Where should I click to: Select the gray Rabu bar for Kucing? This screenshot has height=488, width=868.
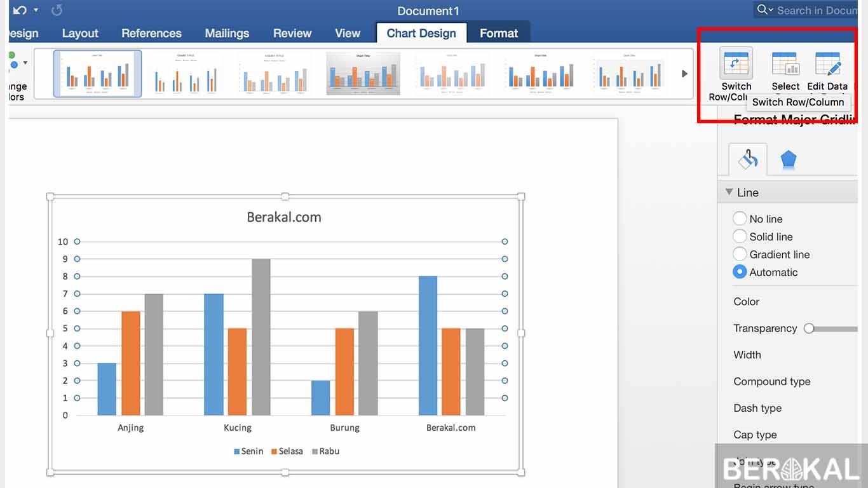tap(261, 337)
